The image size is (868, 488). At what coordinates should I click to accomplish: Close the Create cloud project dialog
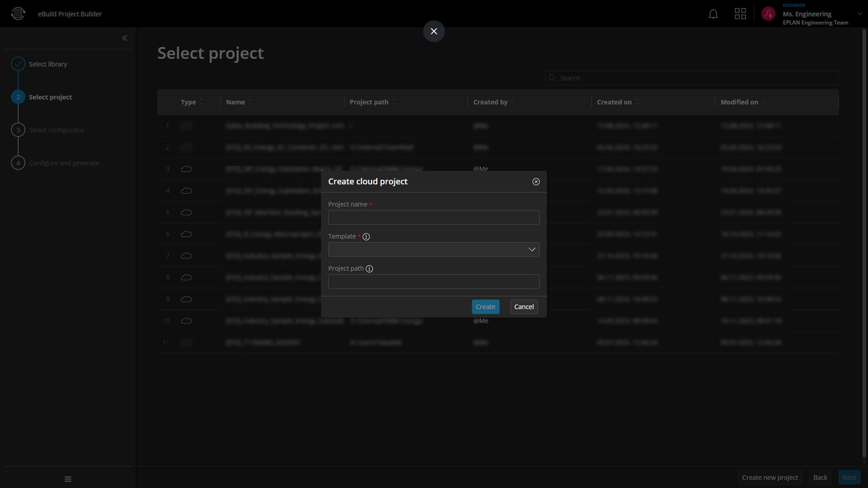click(536, 182)
